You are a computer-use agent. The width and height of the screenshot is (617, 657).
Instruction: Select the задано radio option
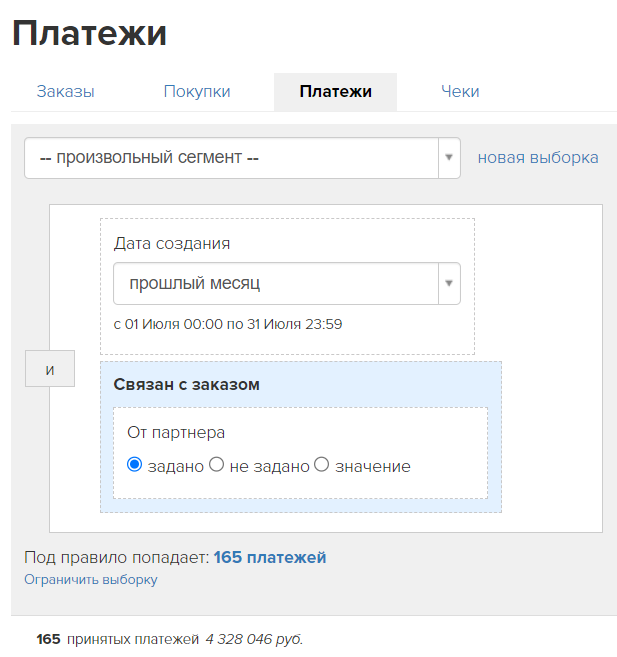click(134, 465)
